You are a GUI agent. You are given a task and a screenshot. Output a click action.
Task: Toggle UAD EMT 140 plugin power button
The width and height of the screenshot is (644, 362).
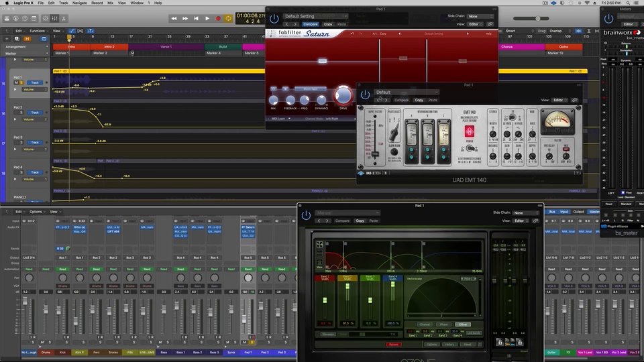click(x=365, y=95)
